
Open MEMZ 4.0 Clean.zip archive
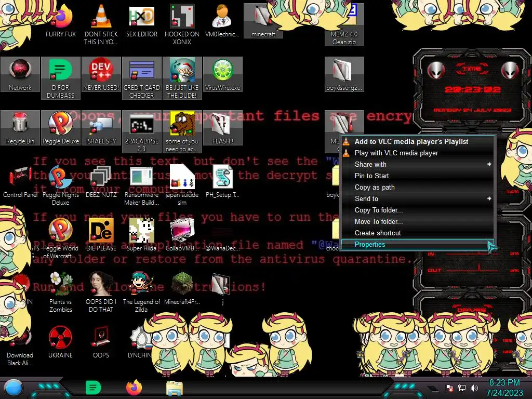pyautogui.click(x=344, y=25)
